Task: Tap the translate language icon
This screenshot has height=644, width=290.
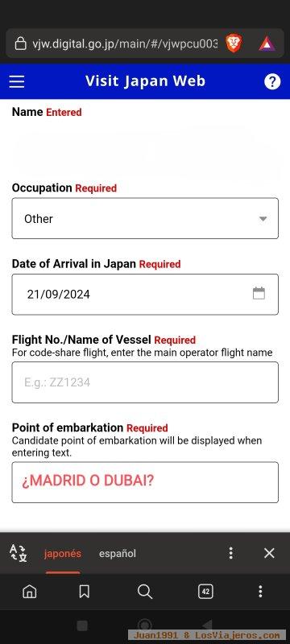Action: tap(19, 553)
